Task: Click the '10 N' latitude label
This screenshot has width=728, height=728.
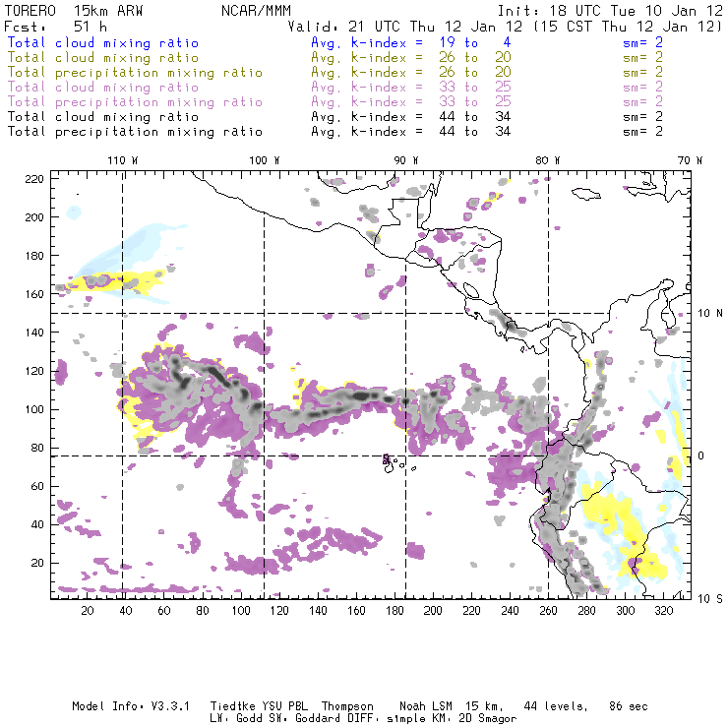Action: [x=710, y=314]
